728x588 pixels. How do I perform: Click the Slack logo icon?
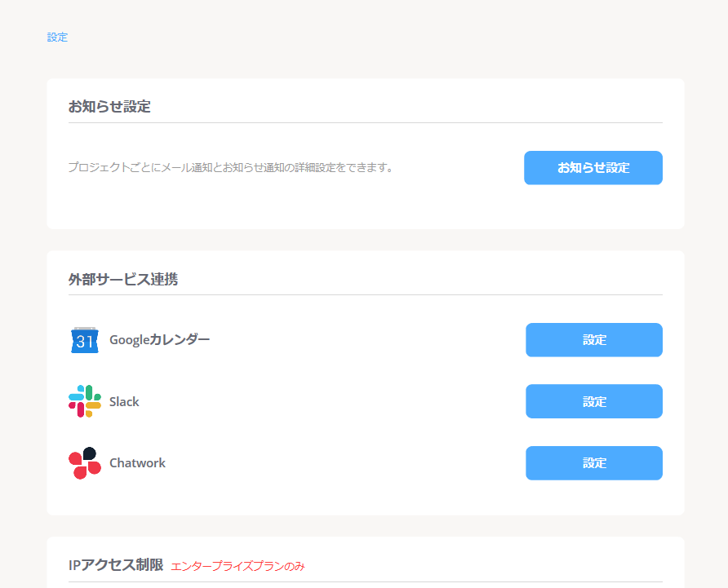tap(85, 401)
